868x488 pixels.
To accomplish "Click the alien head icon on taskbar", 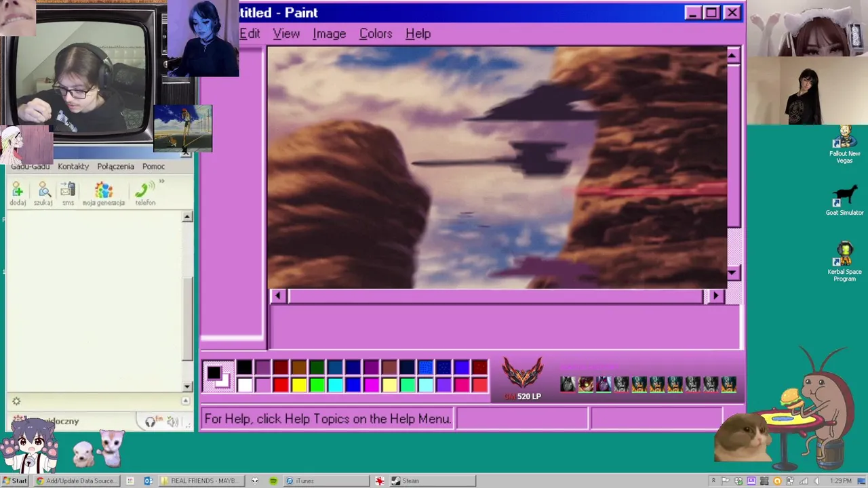I will (255, 481).
